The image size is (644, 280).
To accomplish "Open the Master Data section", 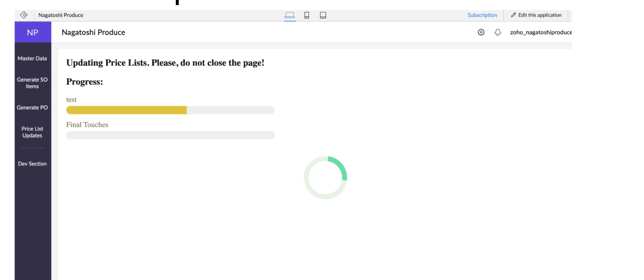I will click(33, 58).
